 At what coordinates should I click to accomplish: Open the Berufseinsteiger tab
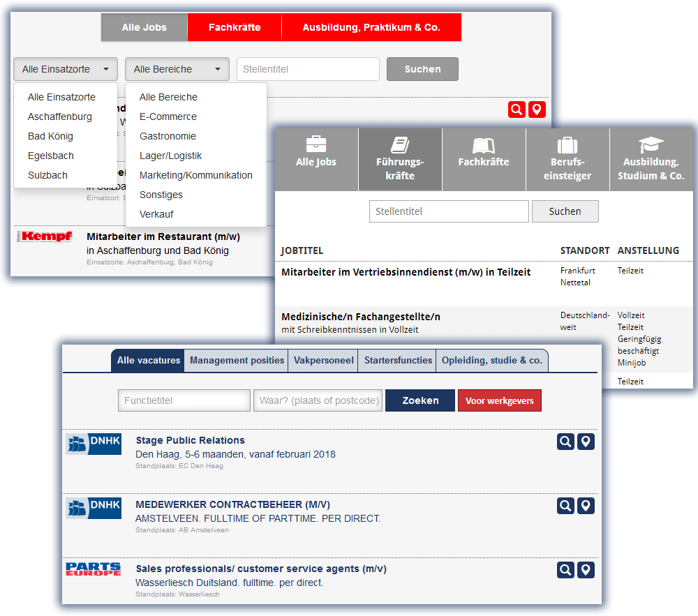click(x=567, y=160)
